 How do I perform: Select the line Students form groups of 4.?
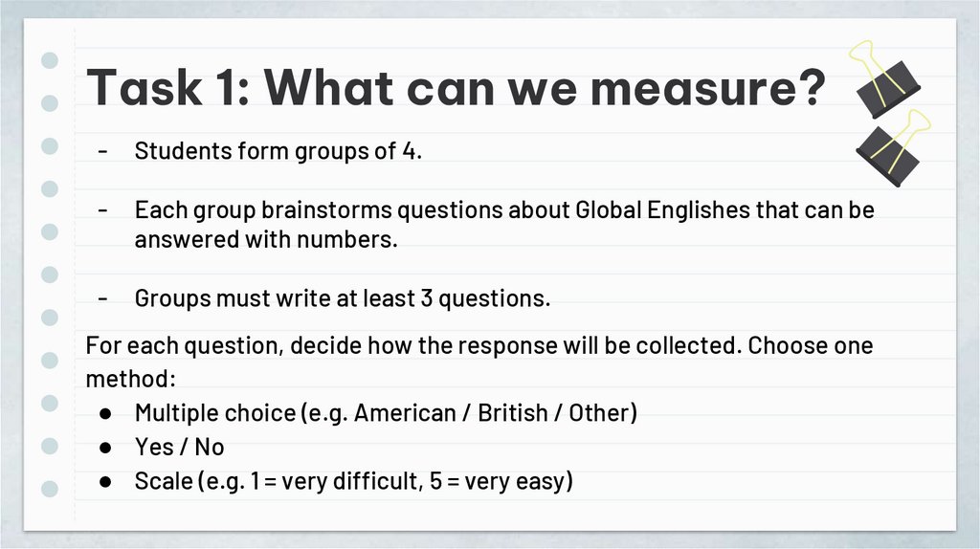[278, 151]
